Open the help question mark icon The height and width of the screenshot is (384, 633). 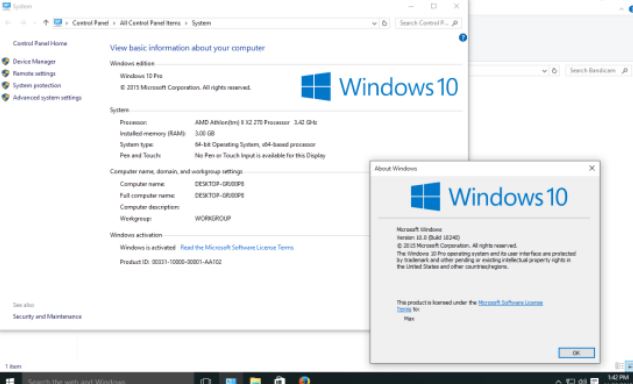[x=463, y=38]
